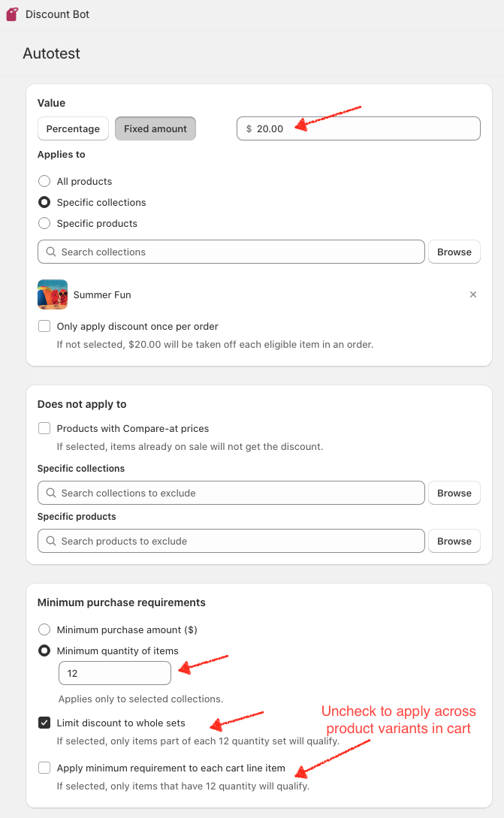The image size is (504, 818).
Task: Uncheck Limit discount to whole sets
Action: tap(44, 723)
